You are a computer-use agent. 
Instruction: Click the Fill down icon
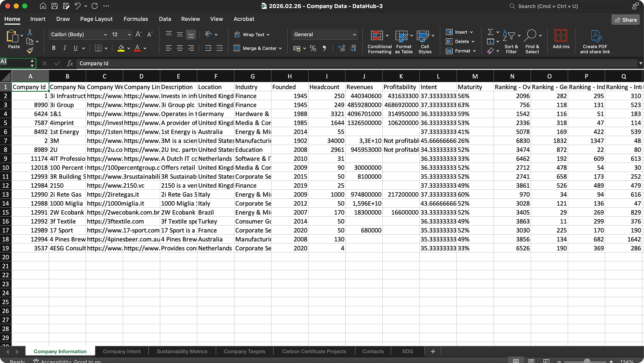[491, 41]
